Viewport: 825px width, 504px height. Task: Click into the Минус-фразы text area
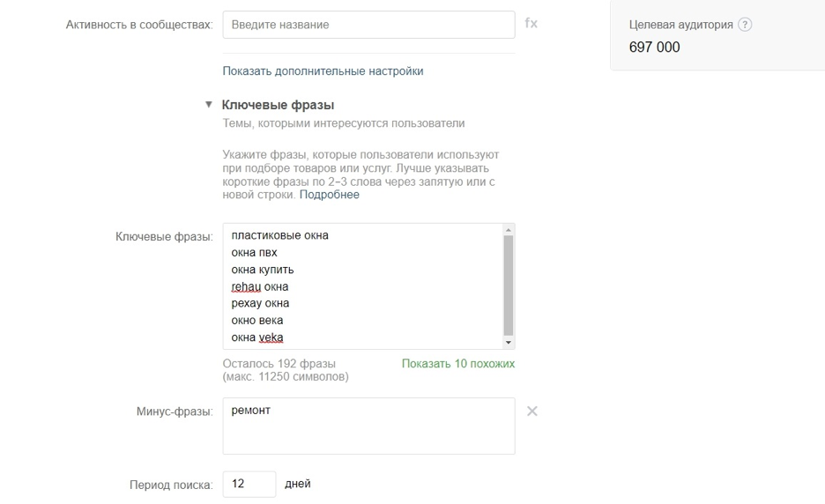coord(368,426)
